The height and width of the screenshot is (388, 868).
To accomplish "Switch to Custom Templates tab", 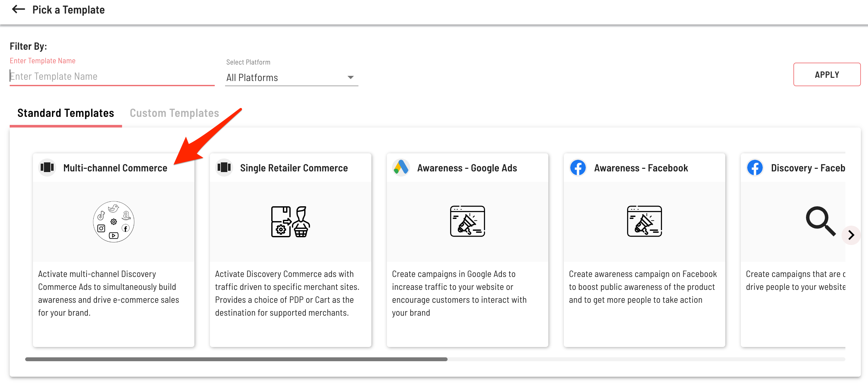I will 174,113.
